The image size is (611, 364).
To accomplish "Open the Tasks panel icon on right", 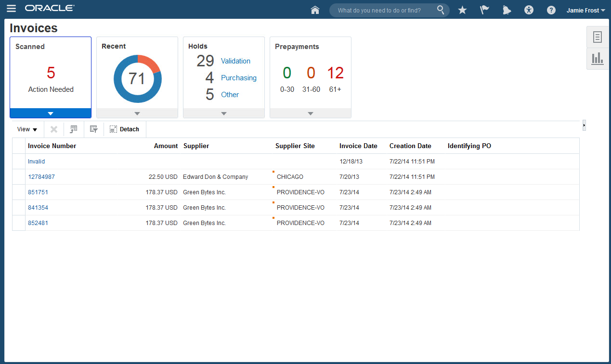I will 598,37.
